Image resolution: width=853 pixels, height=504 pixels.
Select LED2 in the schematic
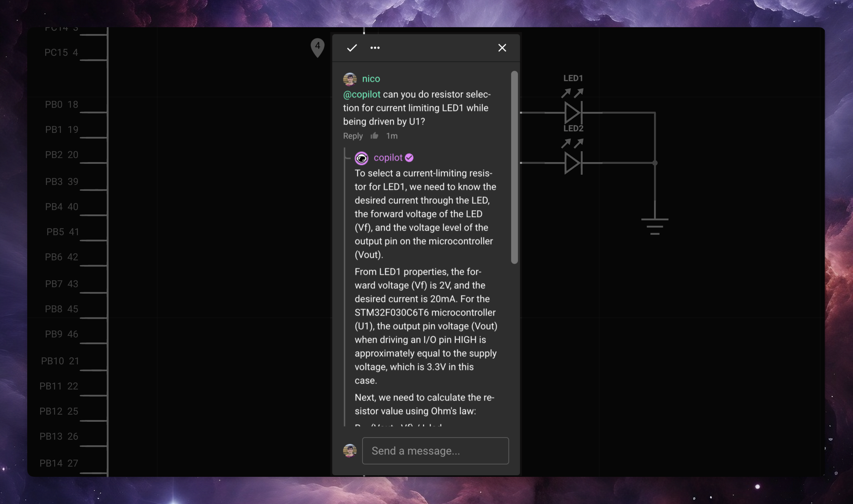(573, 163)
